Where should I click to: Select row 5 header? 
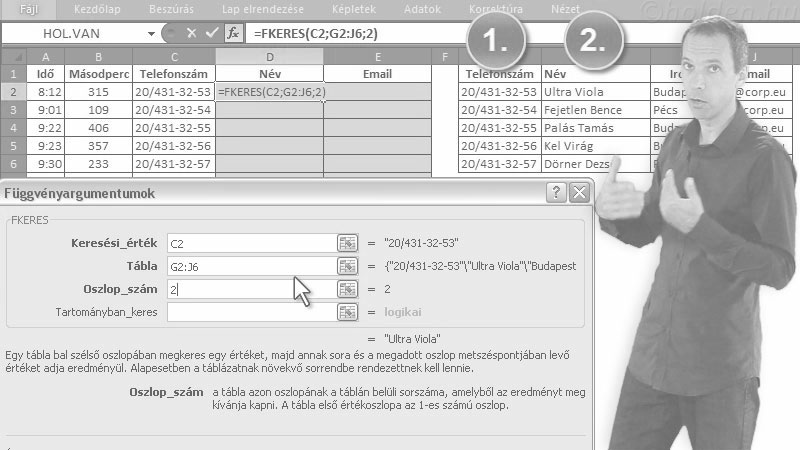click(x=13, y=146)
